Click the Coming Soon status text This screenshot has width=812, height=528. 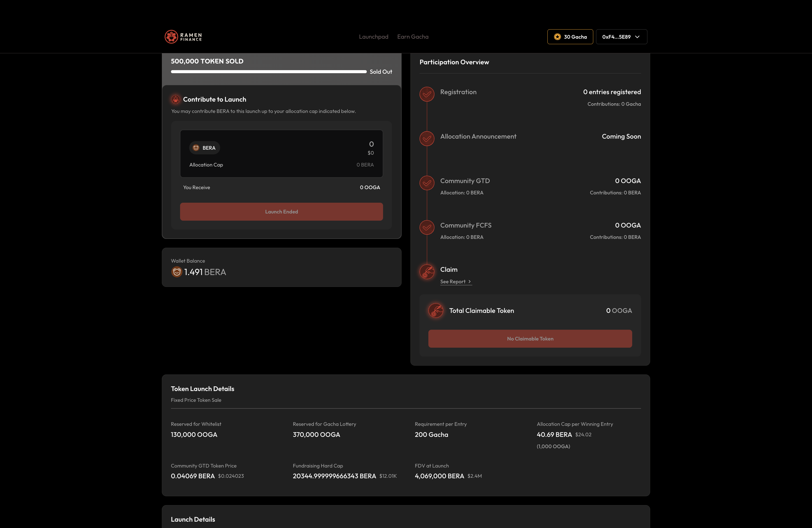tap(621, 136)
